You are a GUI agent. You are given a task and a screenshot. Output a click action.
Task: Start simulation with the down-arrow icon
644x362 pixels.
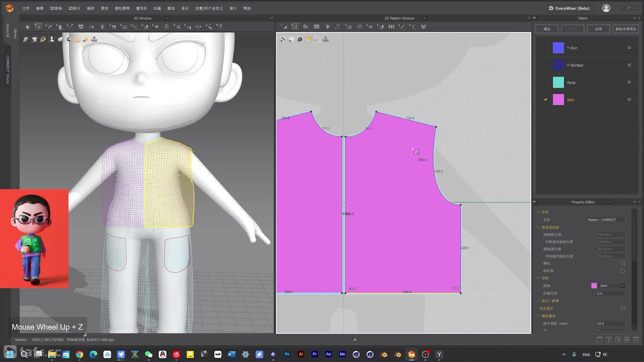(28, 27)
